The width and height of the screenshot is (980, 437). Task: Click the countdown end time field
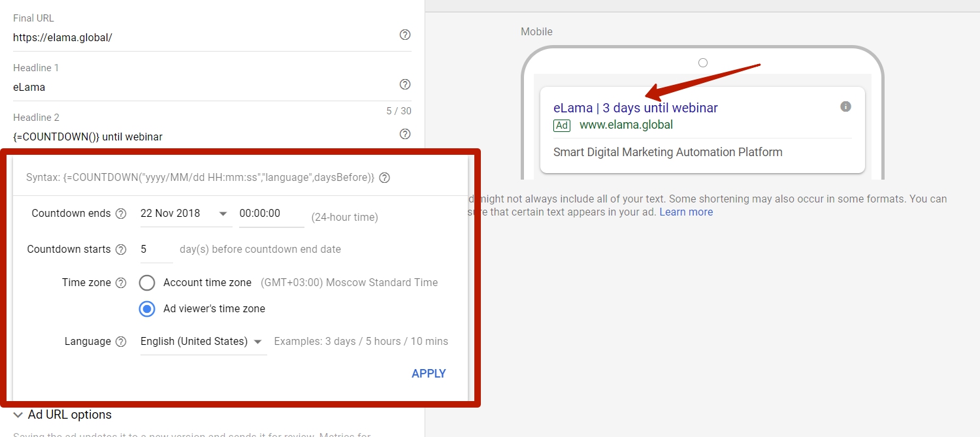pos(271,214)
